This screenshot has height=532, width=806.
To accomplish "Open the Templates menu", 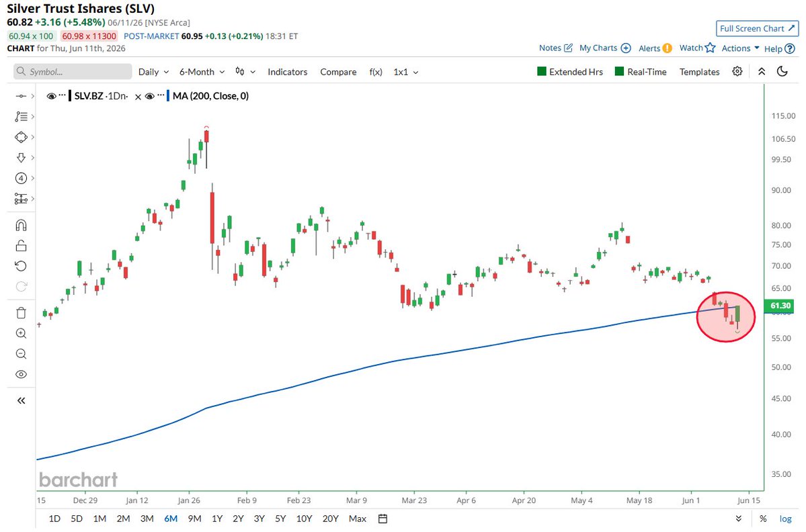I will [x=699, y=72].
